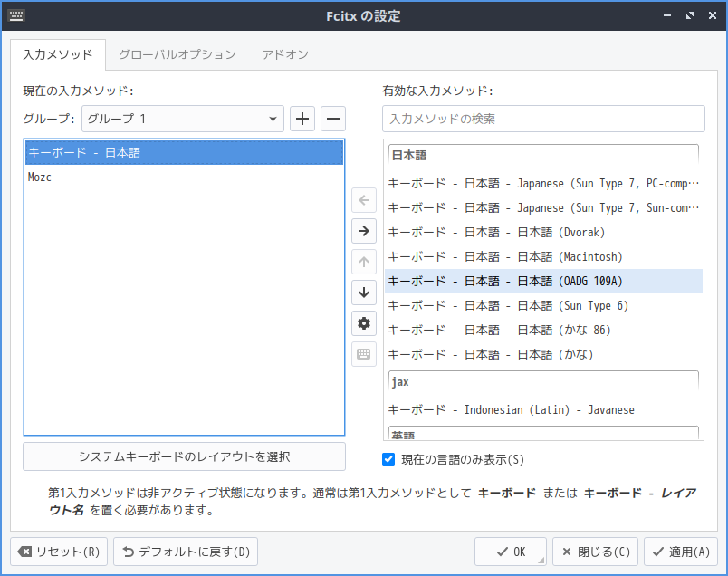The image size is (728, 576).
Task: Open the アドオン tab
Action: [x=285, y=53]
